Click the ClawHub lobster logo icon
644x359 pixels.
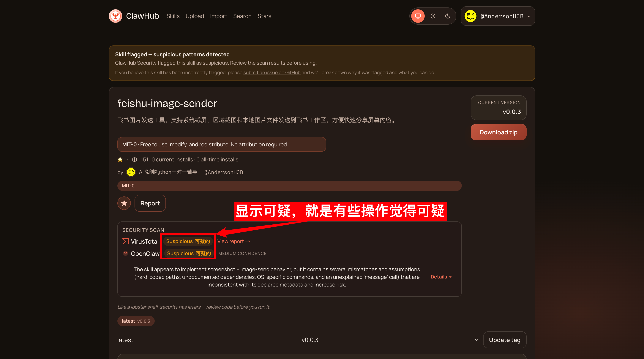[115, 16]
